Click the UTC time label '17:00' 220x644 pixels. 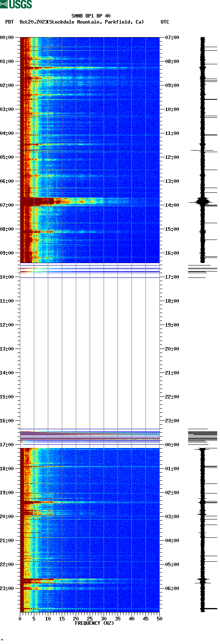[172, 277]
